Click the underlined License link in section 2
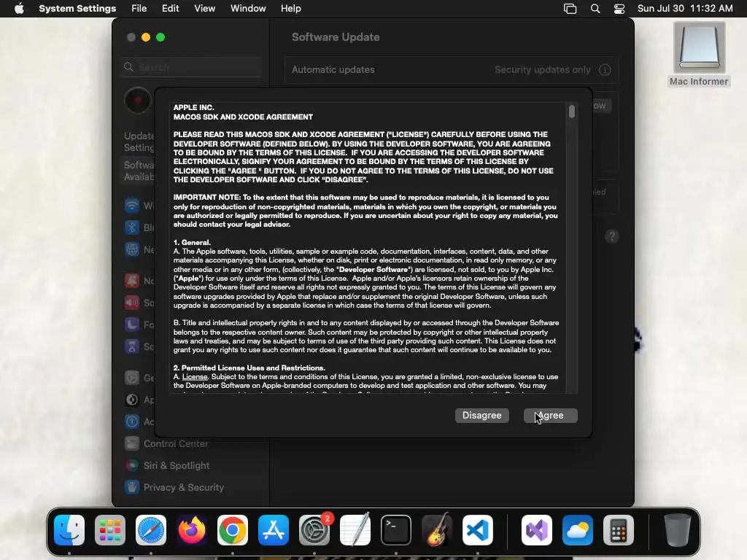The height and width of the screenshot is (560, 747). tap(195, 377)
